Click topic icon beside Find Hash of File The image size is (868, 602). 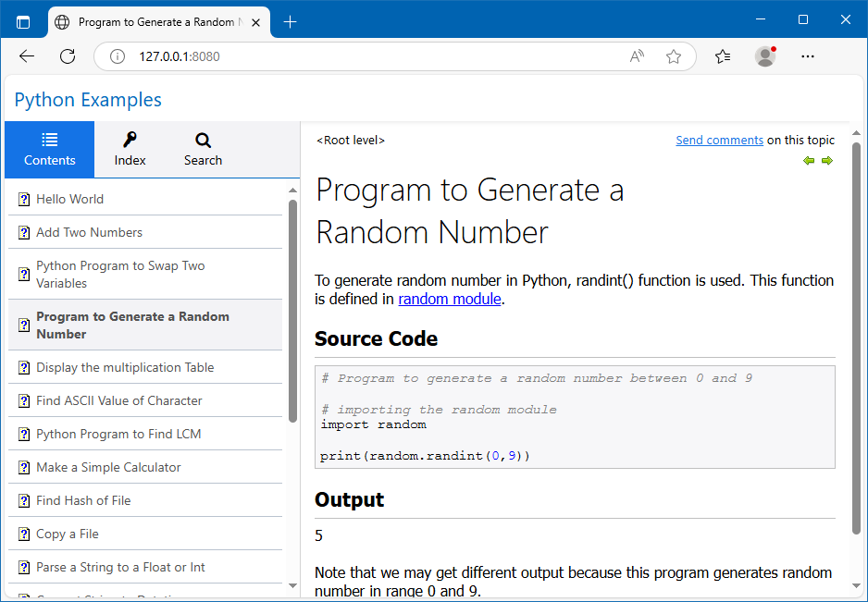24,501
